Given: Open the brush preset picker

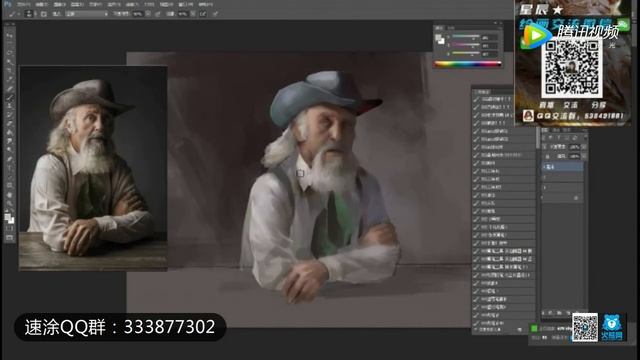Looking at the screenshot, I should pos(30,13).
